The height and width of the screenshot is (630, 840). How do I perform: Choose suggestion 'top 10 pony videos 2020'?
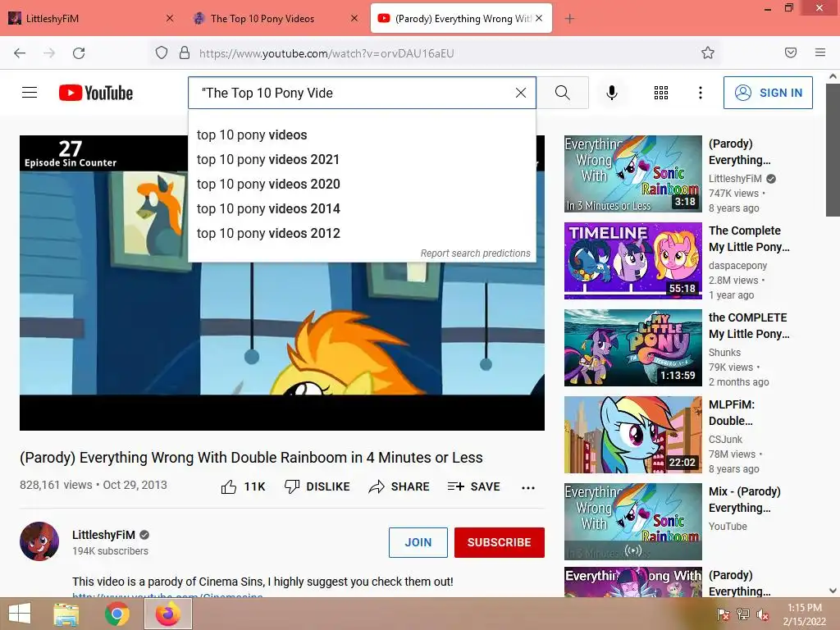362,185
